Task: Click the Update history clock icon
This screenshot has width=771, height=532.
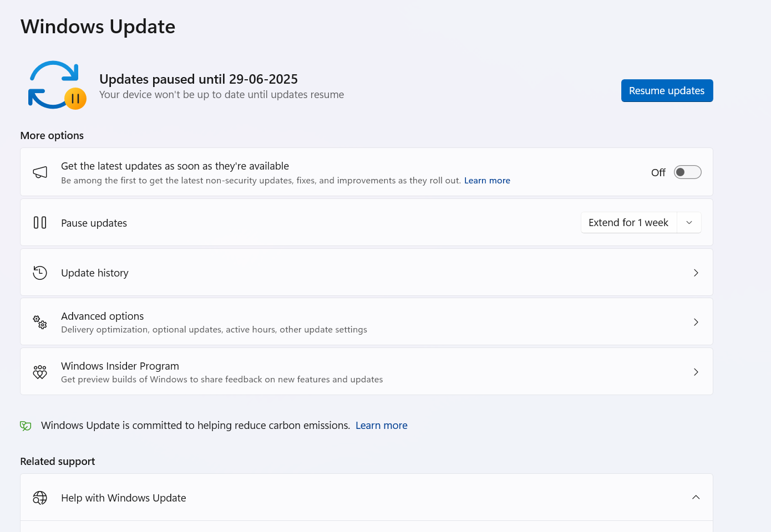Action: coord(40,273)
